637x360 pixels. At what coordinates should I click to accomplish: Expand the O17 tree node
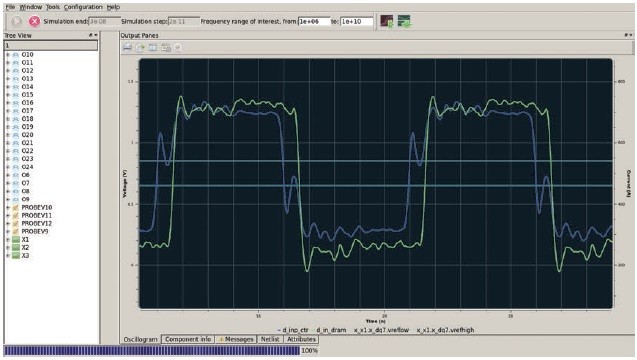click(8, 111)
